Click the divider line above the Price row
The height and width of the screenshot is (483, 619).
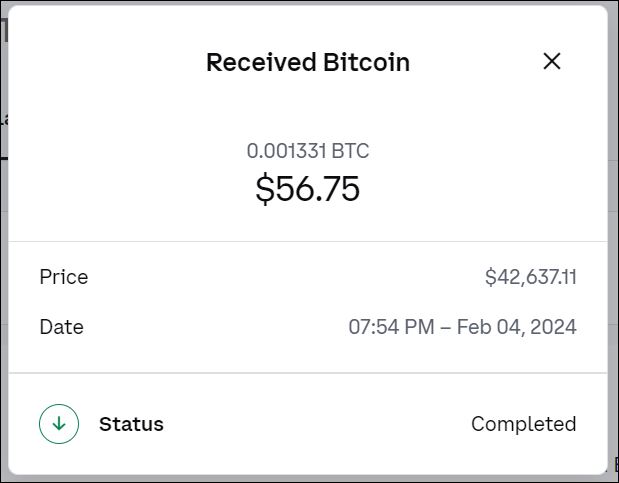308,241
